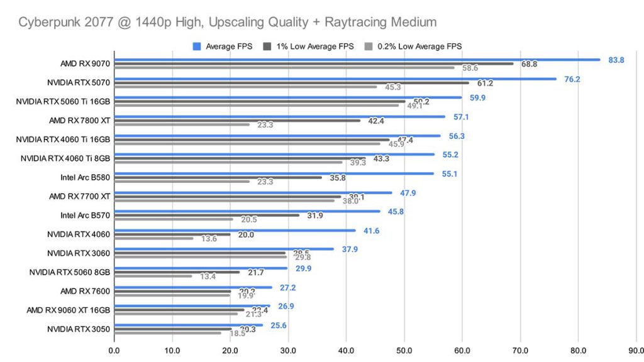The image size is (644, 362).
Task: Click the blue Average FPS bar for AMD RX 9070
Action: 357,60
